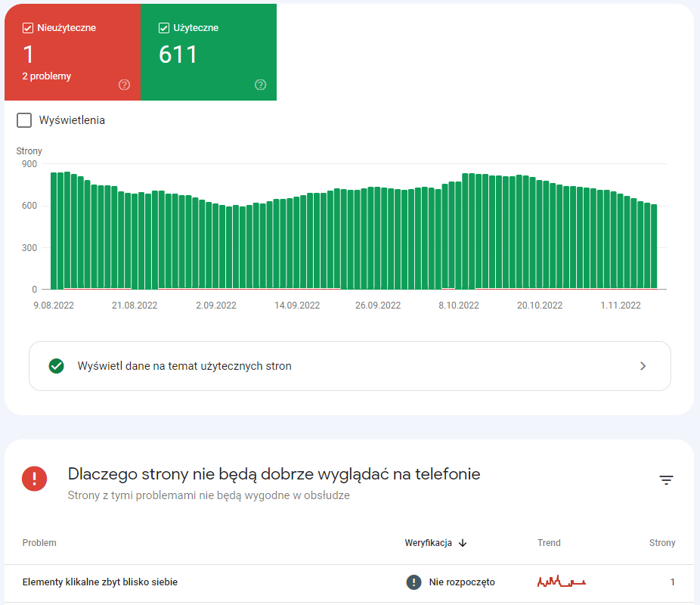Click the 9.08.2022 date label on chart
Viewport: 700px width, 605px height.
click(x=54, y=306)
